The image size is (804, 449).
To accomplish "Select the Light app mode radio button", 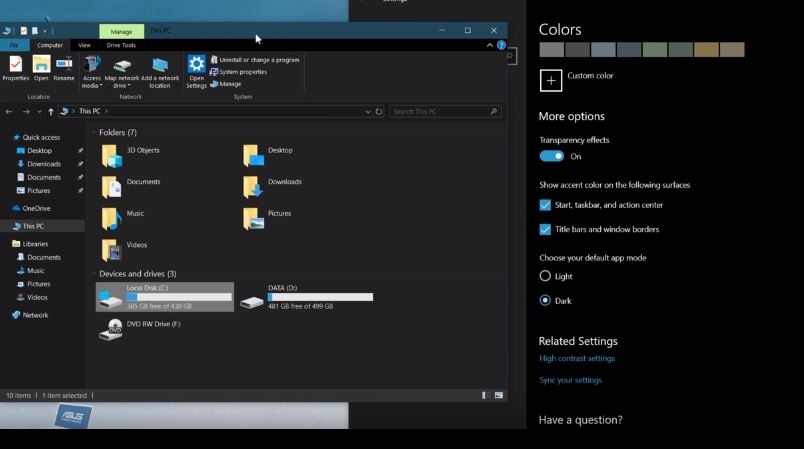I will [545, 276].
